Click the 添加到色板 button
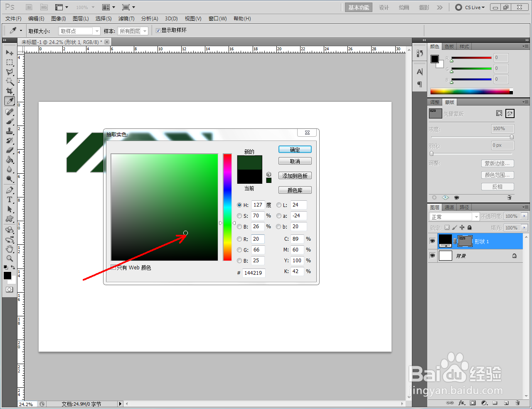The image size is (532, 409). coord(295,176)
